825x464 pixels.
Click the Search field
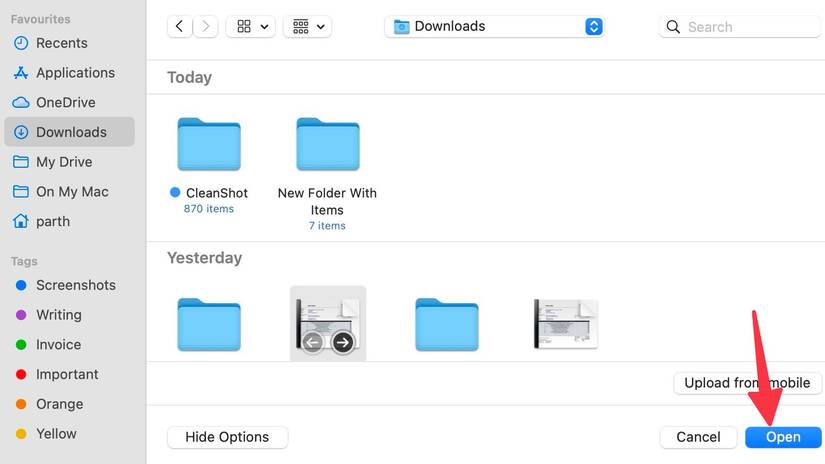pyautogui.click(x=740, y=27)
